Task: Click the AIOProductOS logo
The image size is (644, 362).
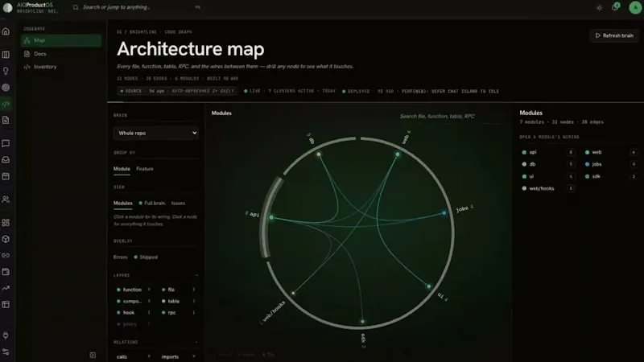Action: pos(7,7)
